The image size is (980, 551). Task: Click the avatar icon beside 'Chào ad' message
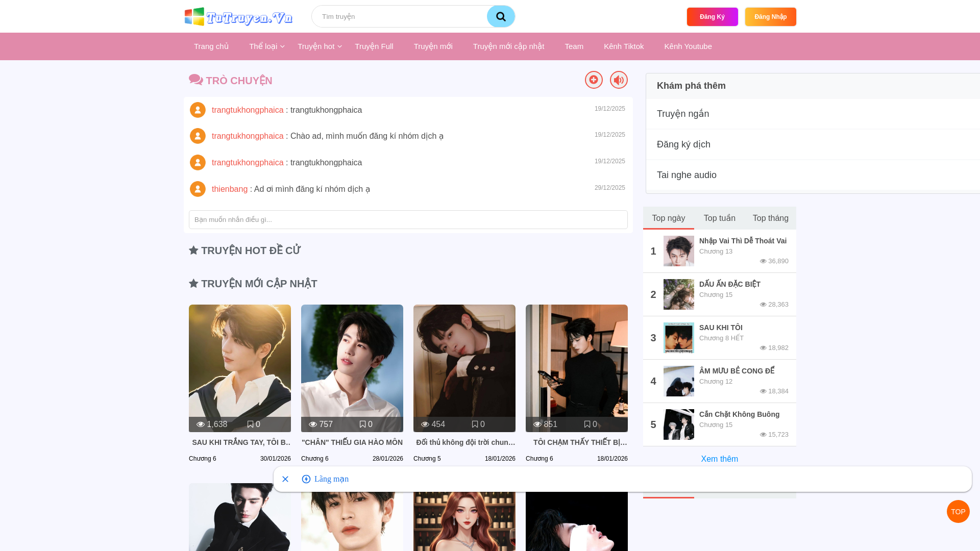tap(198, 136)
